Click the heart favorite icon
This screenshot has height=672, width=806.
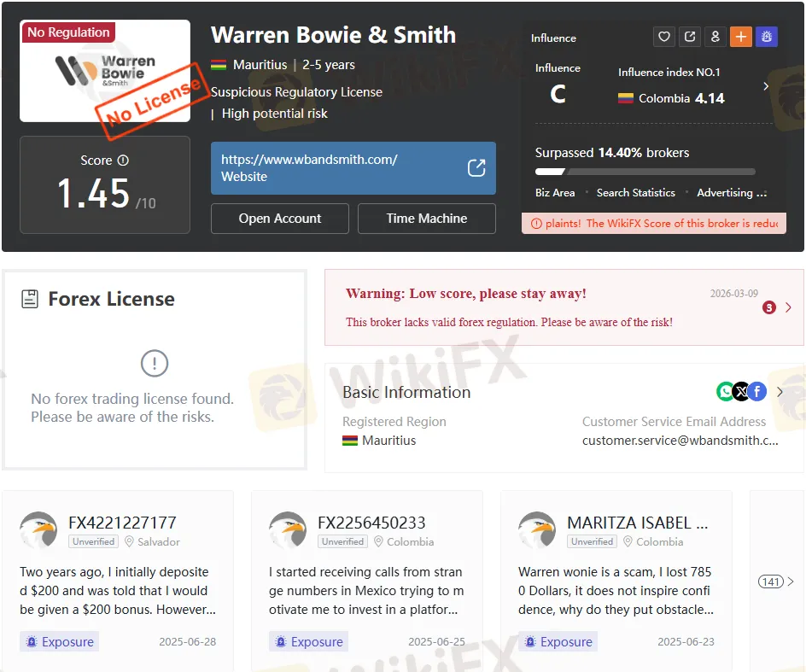[x=664, y=37]
